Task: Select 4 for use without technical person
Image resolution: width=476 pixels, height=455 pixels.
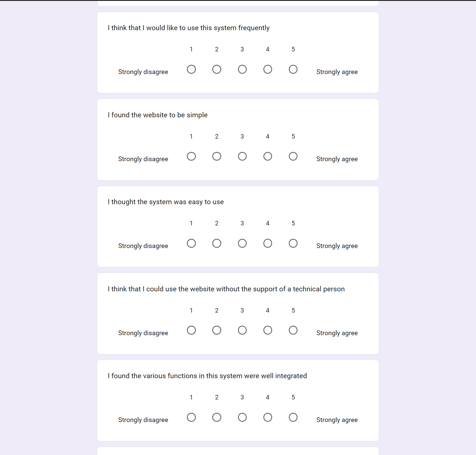Action: pyautogui.click(x=268, y=330)
